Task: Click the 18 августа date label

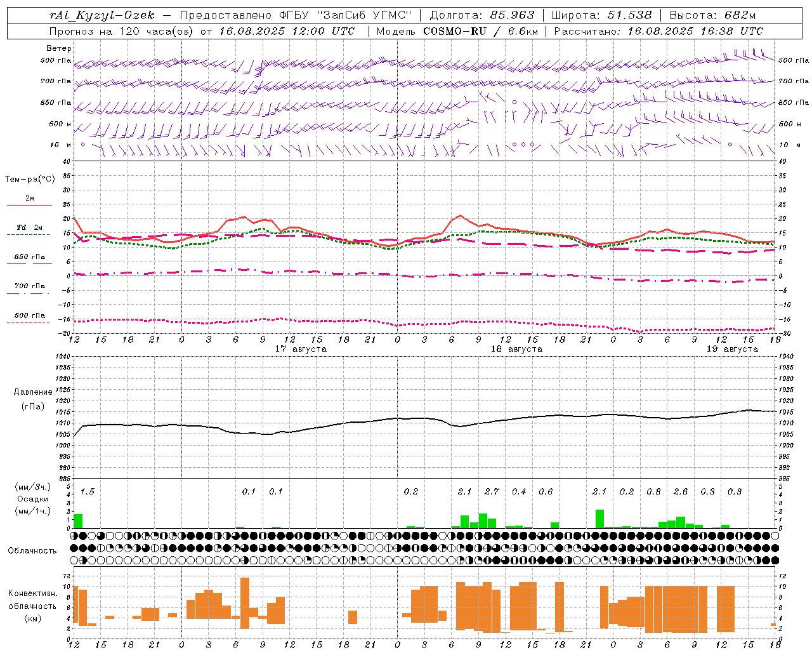Action: pos(516,349)
